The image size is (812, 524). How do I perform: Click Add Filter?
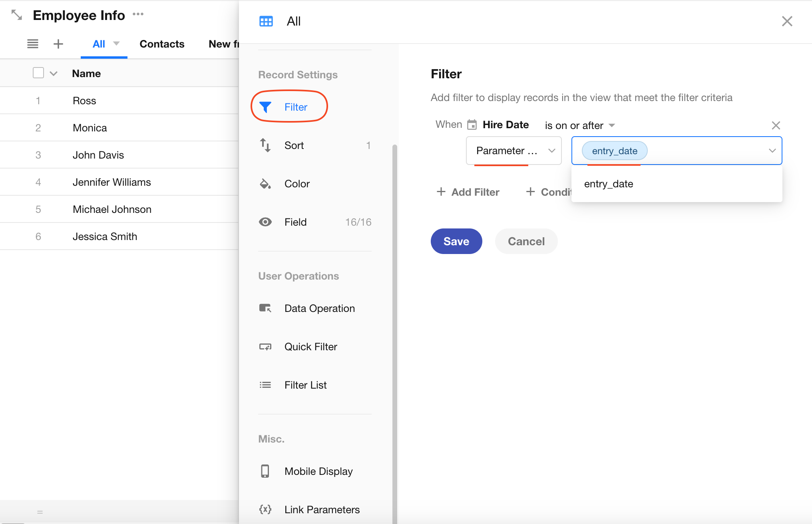coord(468,192)
